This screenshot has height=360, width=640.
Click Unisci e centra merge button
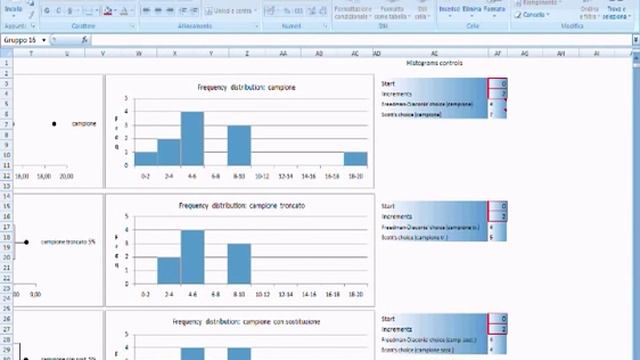click(229, 11)
